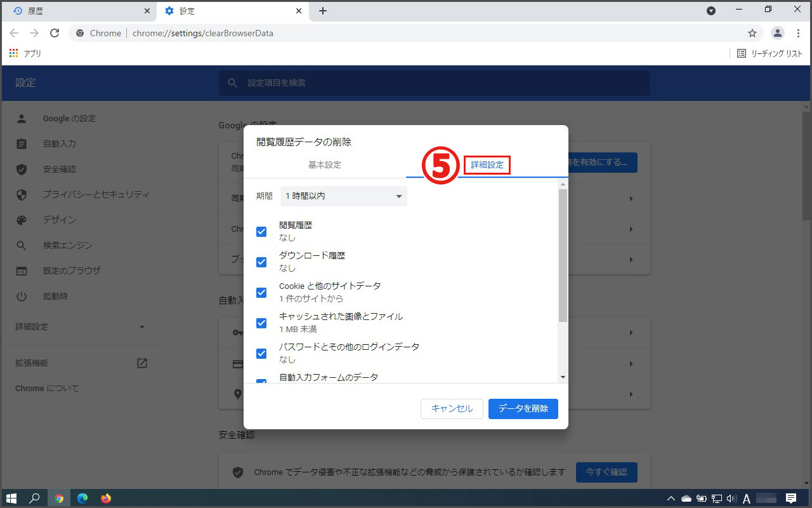Click the taskbar volume icon
The width and height of the screenshot is (812, 508).
point(731,498)
